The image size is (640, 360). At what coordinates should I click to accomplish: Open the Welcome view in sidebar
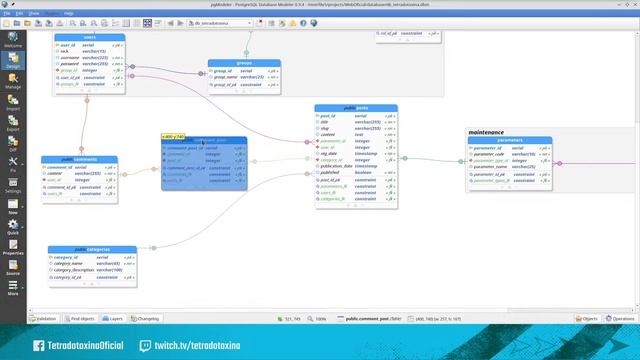pos(13,40)
